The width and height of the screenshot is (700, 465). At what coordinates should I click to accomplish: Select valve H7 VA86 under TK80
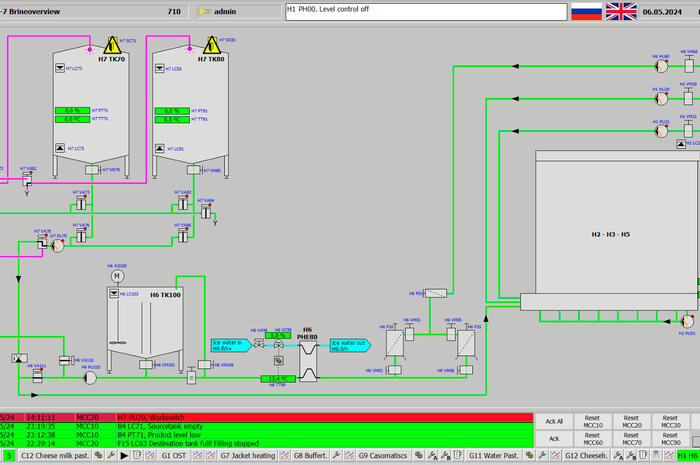pyautogui.click(x=183, y=235)
